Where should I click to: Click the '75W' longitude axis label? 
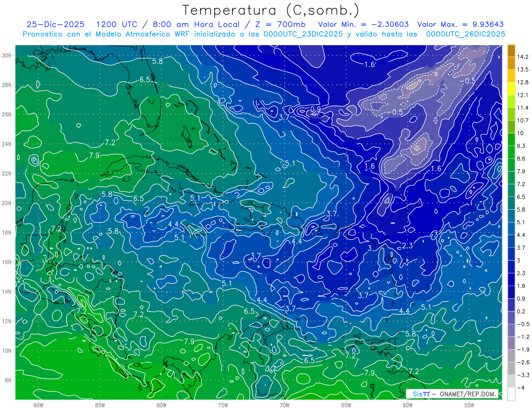tap(223, 405)
